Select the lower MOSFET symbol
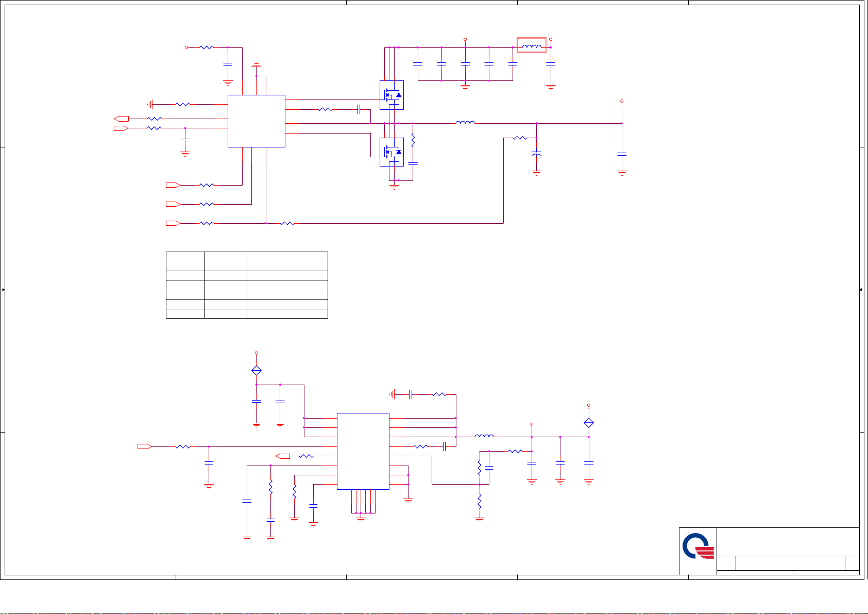Viewport: 868px width, 614px height. (392, 152)
